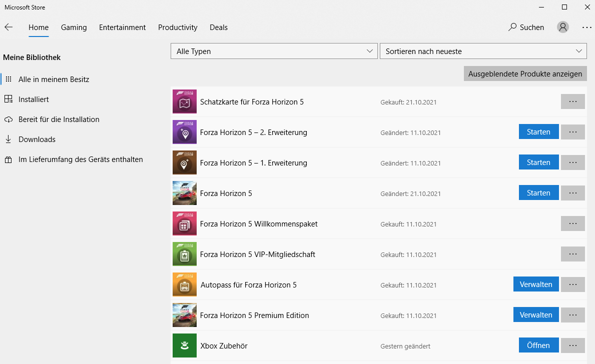595x364 pixels.
Task: Switch to the Gaming tab
Action: [74, 27]
